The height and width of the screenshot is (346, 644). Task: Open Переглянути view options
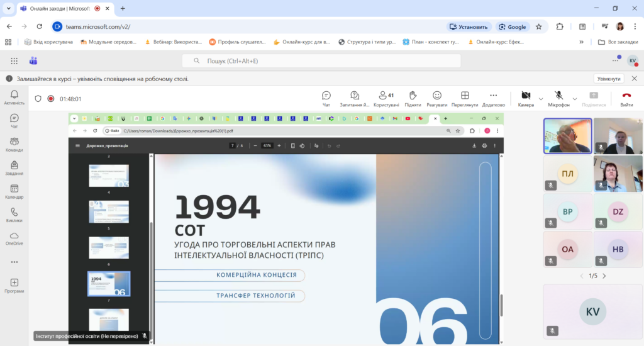coord(465,98)
